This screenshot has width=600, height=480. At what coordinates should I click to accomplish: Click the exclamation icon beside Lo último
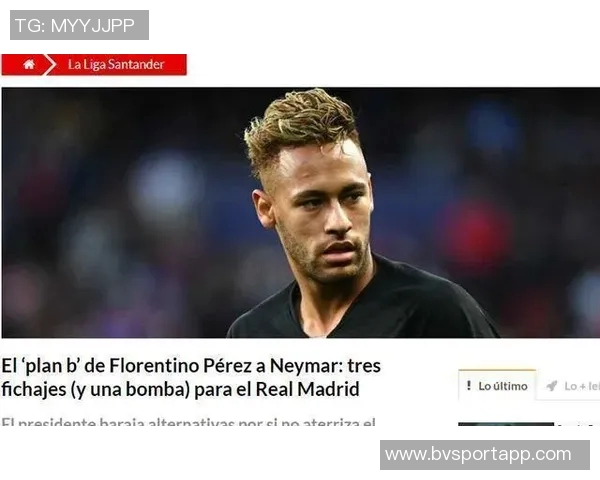tap(469, 386)
